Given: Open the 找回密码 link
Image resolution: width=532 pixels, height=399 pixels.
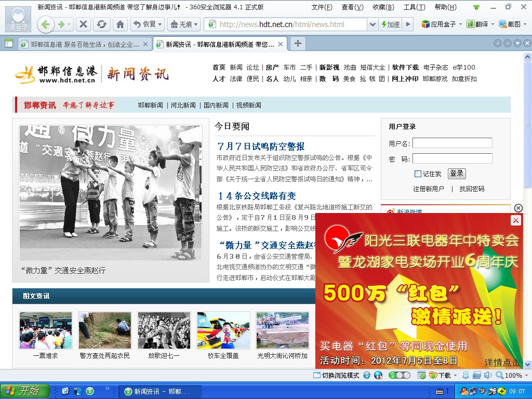Looking at the screenshot, I should coord(472,189).
